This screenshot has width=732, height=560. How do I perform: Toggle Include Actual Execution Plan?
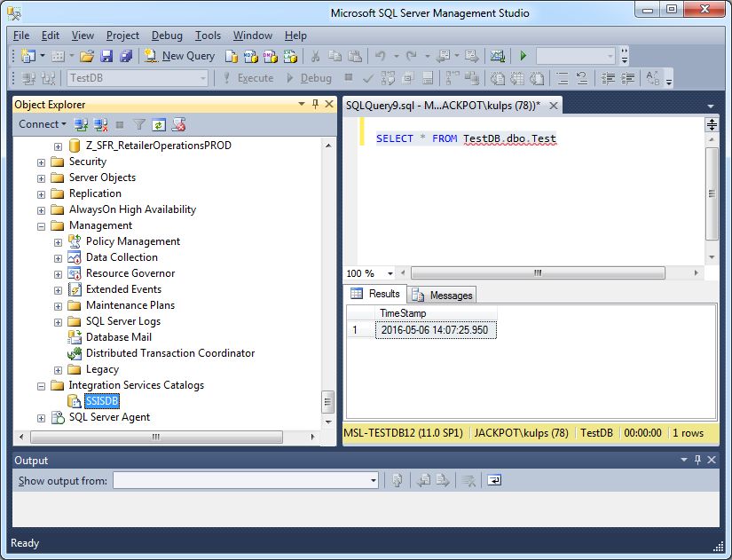pos(453,78)
